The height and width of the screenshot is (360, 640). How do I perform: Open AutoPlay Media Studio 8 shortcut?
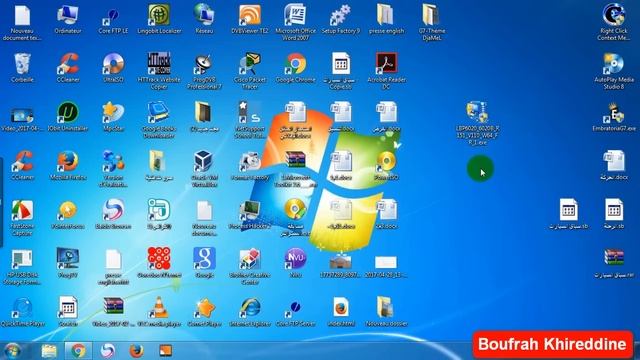pos(613,71)
